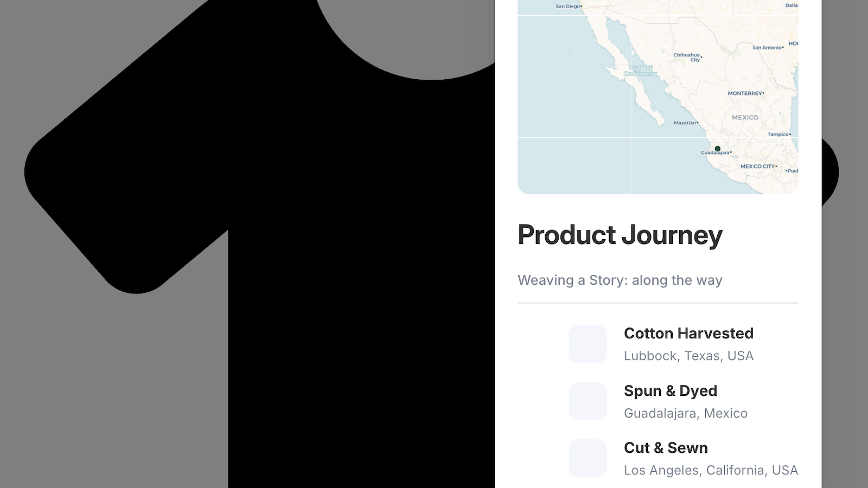The height and width of the screenshot is (488, 868).
Task: Click the Lubbock, Texas, USA location link
Action: coord(690,356)
